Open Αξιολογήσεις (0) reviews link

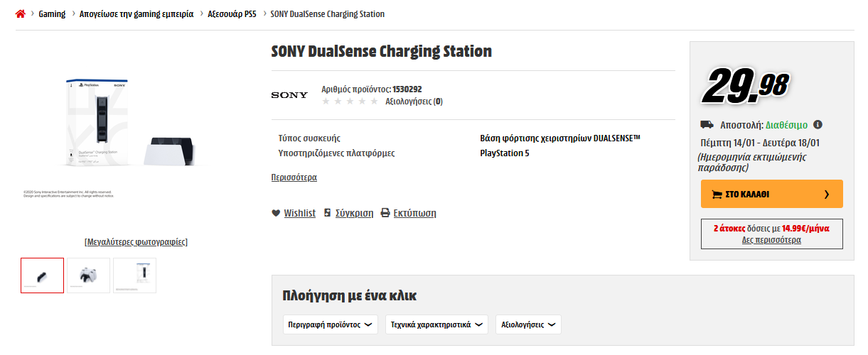coord(414,102)
